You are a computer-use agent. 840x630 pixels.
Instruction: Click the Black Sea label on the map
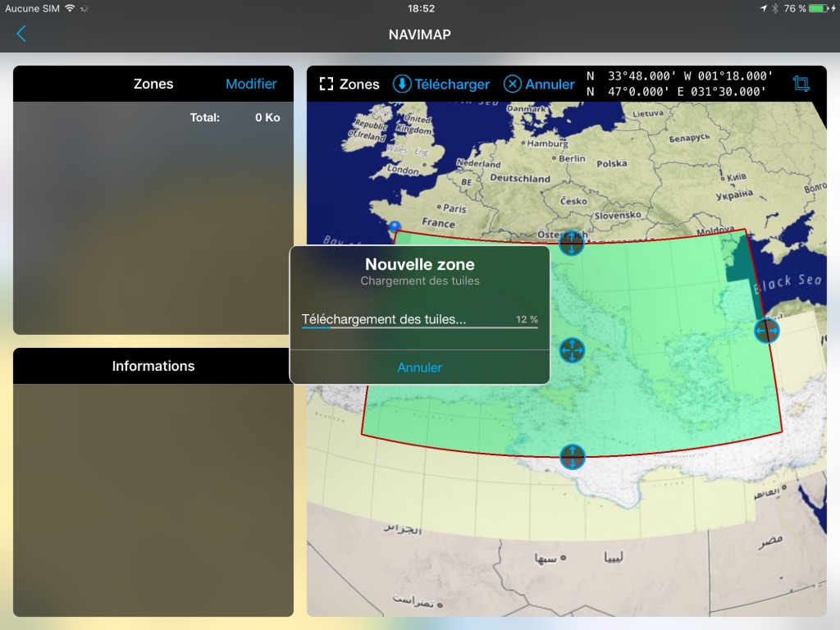click(x=787, y=282)
